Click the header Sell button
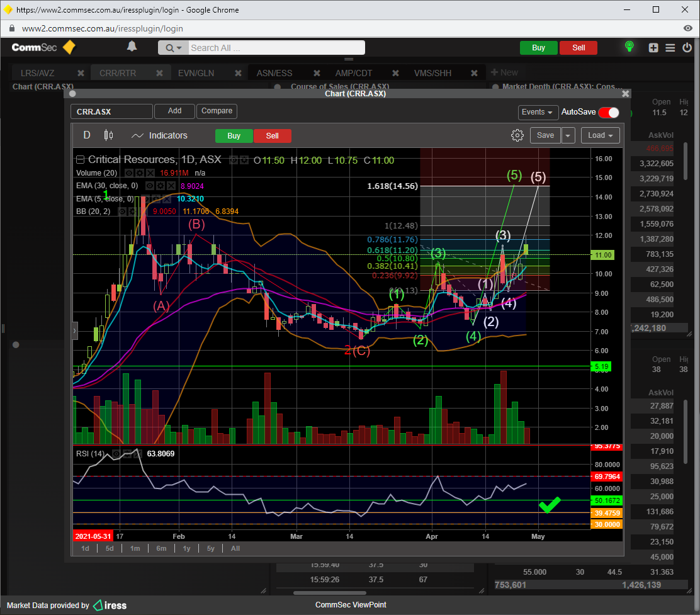The width and height of the screenshot is (700, 615). point(579,48)
